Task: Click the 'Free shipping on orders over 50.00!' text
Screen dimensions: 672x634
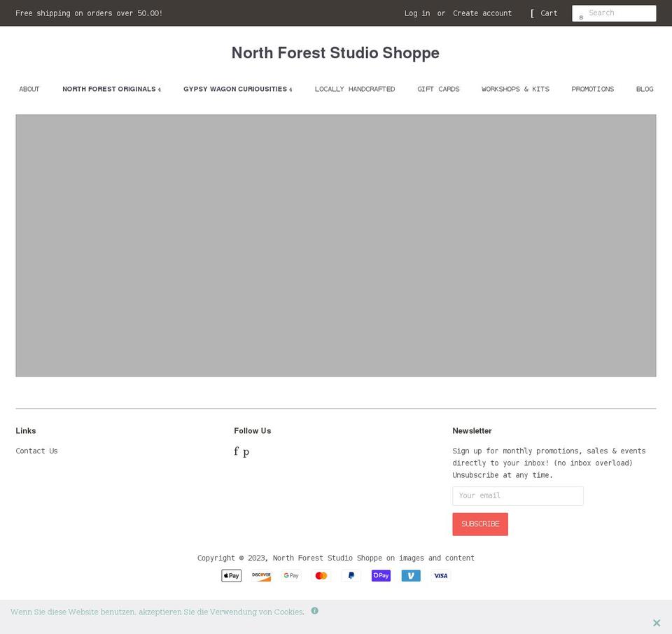Action: [89, 13]
